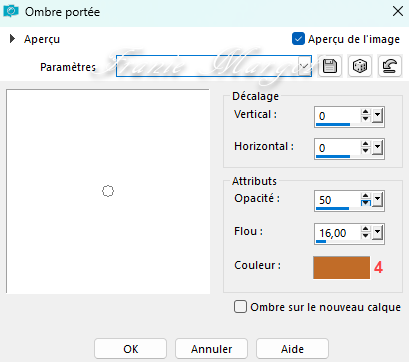Open the Flou value slider popup button
Screen dimensions: 409x362
coord(377,233)
